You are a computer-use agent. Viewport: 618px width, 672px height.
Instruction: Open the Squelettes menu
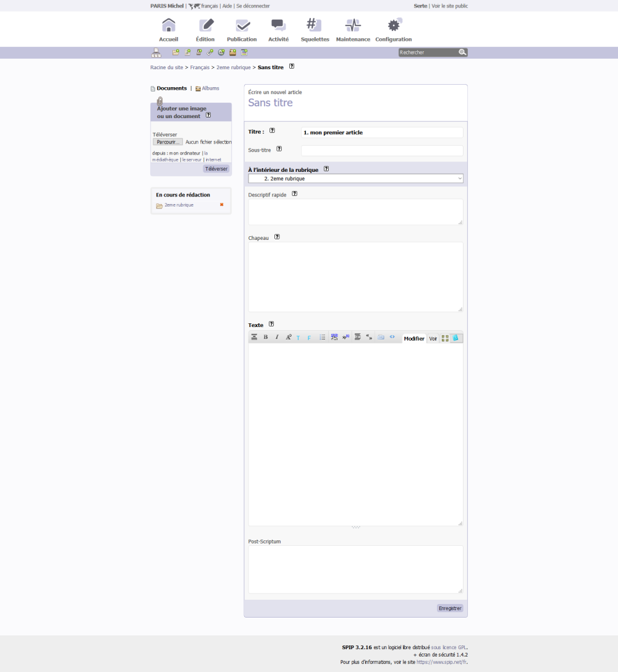[315, 30]
